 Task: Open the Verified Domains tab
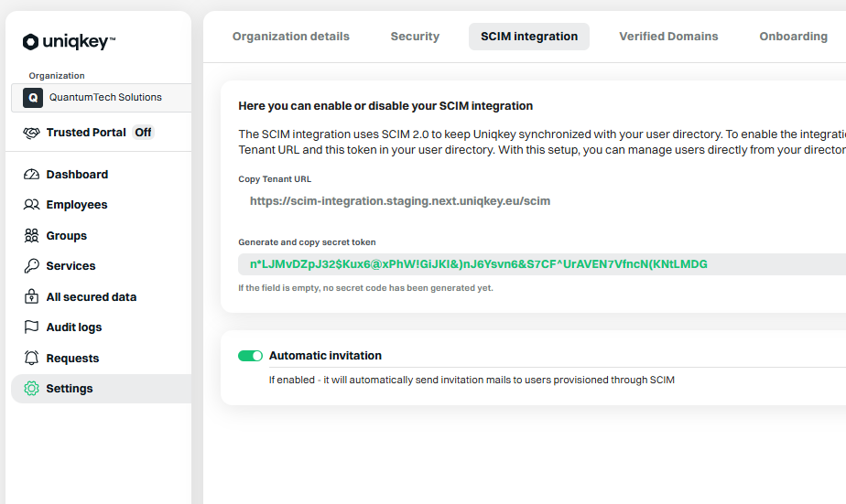coord(668,37)
